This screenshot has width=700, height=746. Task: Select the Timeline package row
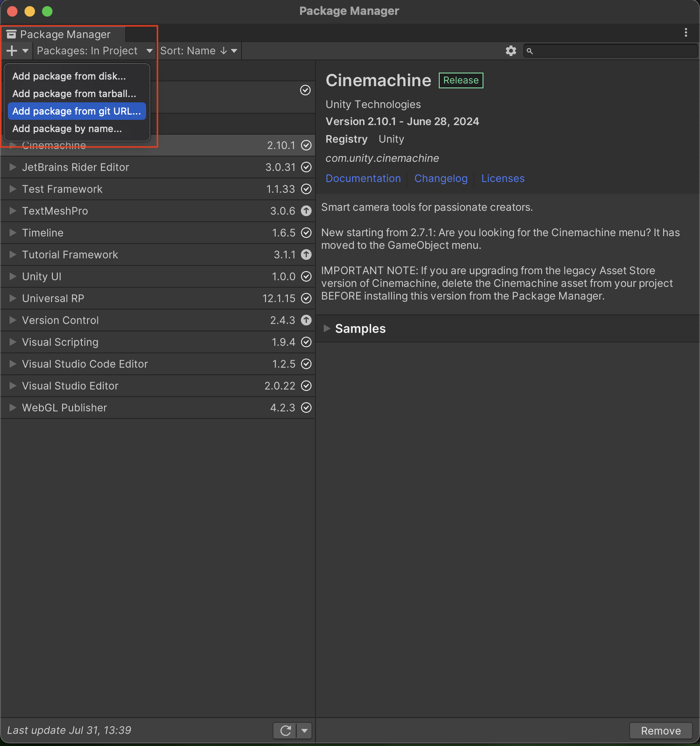(158, 233)
